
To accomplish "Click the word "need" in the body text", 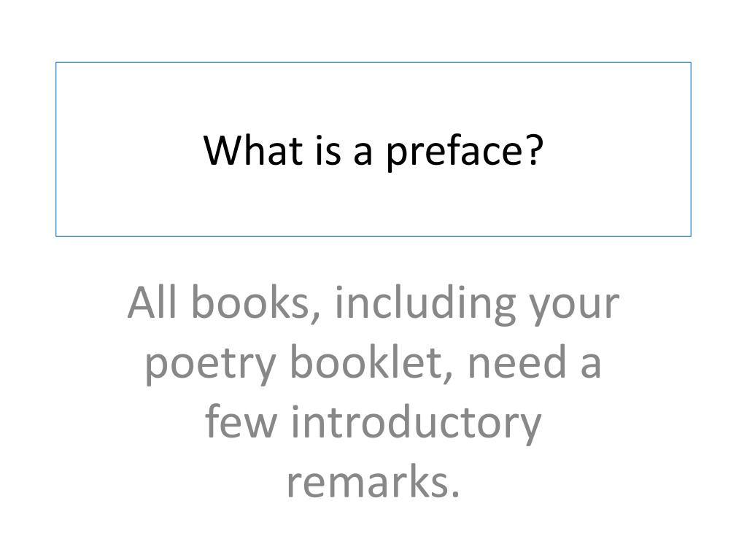I will 517,362.
